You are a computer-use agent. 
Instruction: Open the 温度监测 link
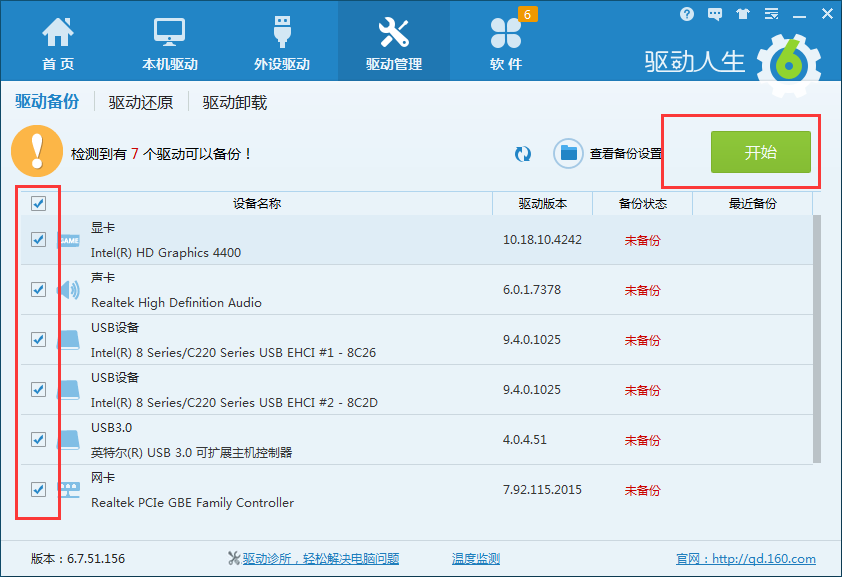476,559
